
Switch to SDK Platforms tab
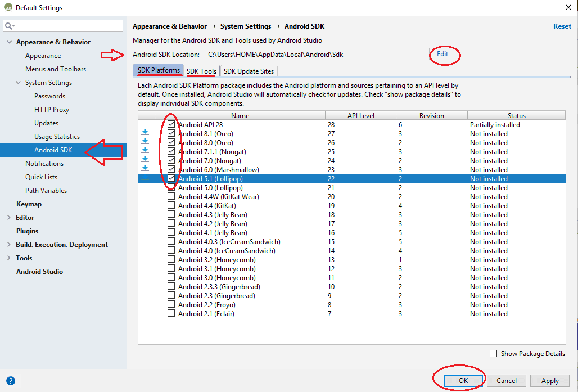click(x=159, y=70)
